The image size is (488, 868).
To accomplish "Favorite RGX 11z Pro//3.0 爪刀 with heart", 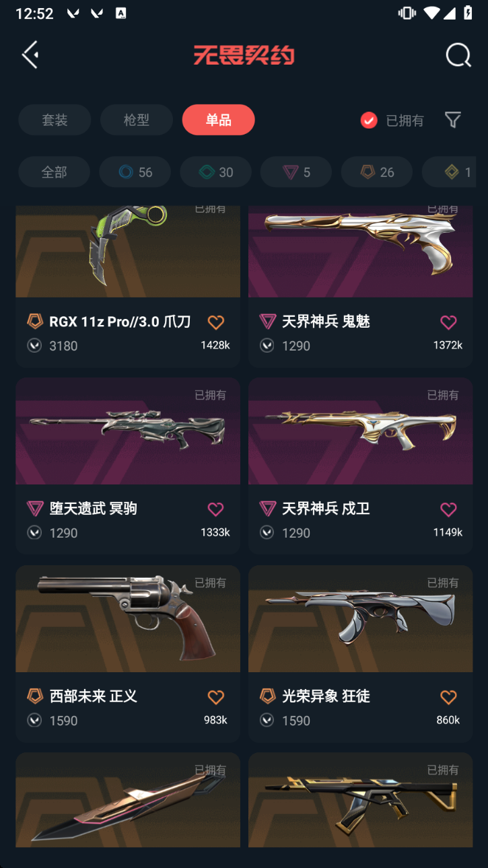I will pyautogui.click(x=215, y=322).
